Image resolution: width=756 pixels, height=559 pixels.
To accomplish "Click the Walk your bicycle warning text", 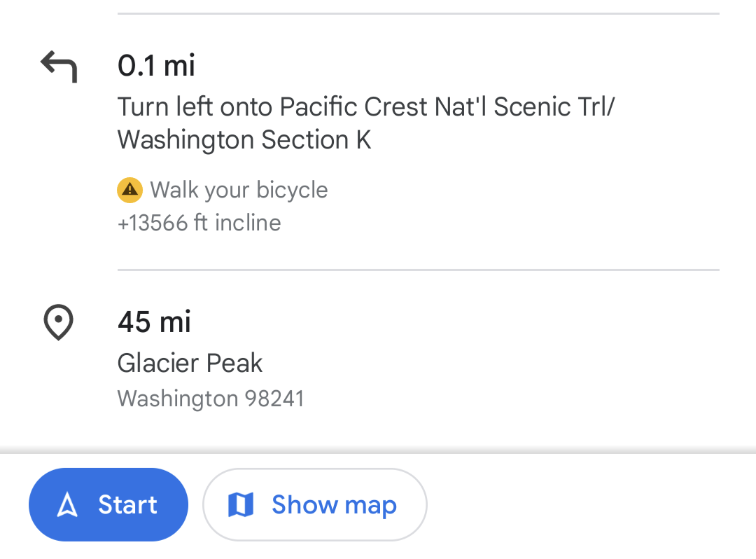I will [x=239, y=190].
